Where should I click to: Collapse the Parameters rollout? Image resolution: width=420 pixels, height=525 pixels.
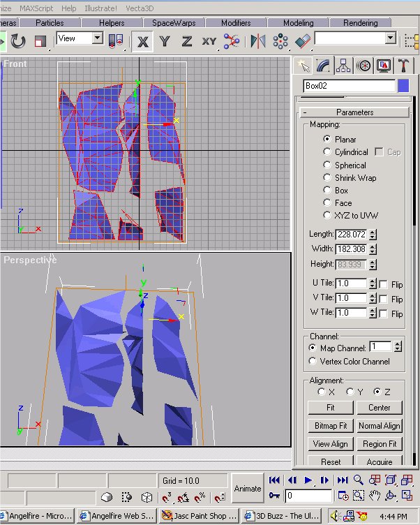tap(354, 112)
